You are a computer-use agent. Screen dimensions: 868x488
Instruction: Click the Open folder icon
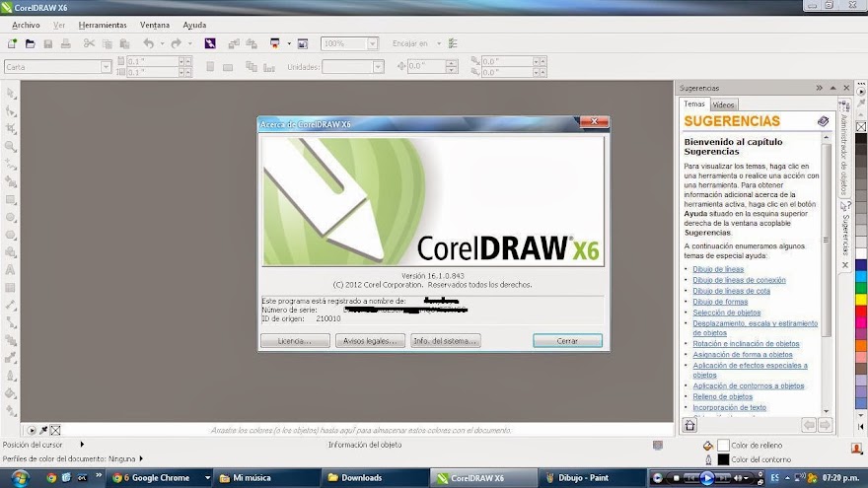pyautogui.click(x=30, y=43)
